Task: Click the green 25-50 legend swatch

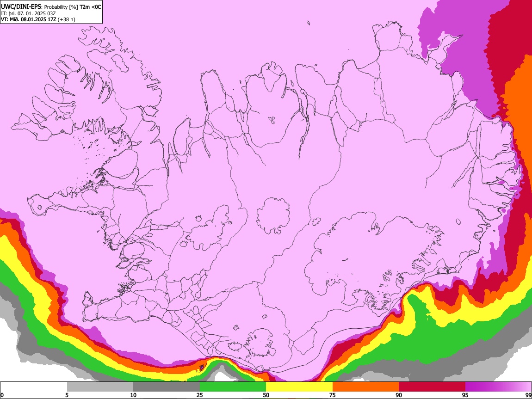Action: click(233, 387)
